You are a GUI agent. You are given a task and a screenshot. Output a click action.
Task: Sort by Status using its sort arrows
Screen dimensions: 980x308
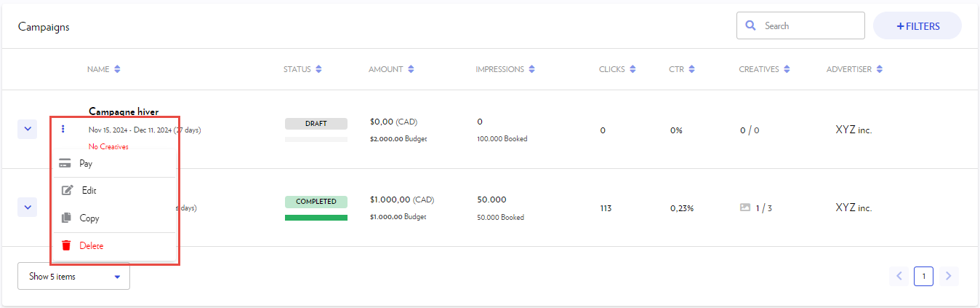[x=318, y=69]
